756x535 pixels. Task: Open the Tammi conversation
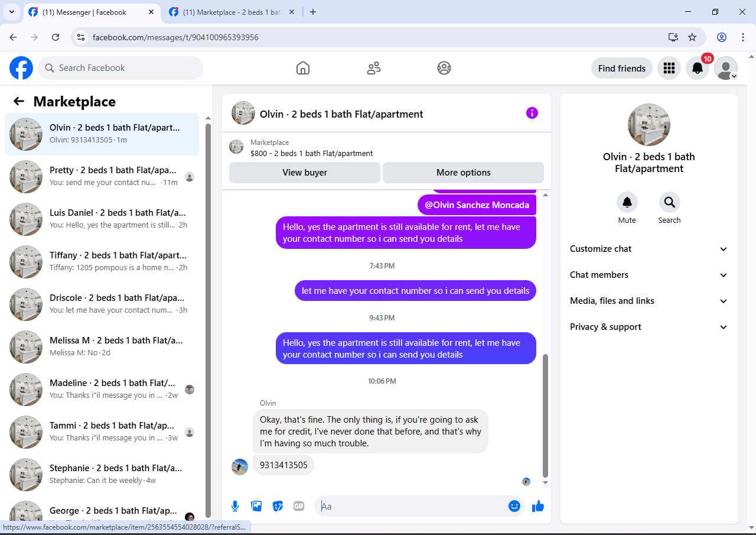pyautogui.click(x=102, y=432)
